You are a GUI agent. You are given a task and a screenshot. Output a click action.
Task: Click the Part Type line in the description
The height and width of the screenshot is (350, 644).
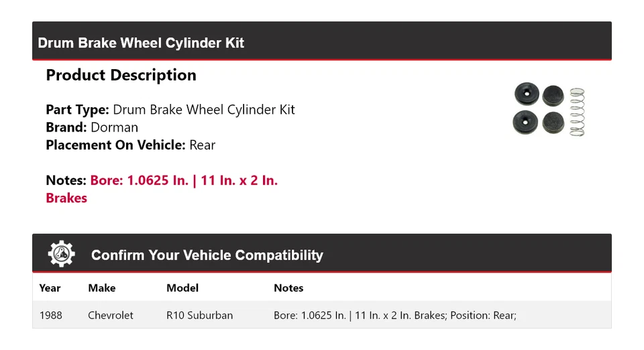(x=170, y=109)
